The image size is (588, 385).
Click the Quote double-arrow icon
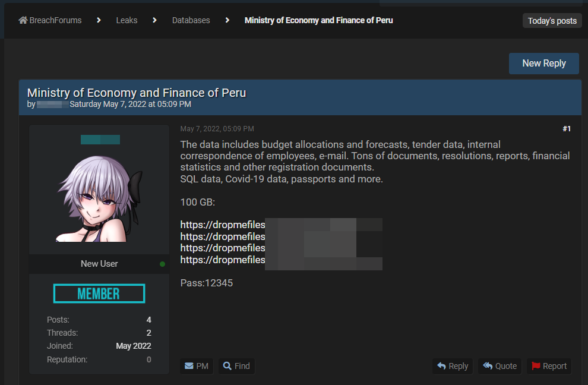click(x=488, y=366)
